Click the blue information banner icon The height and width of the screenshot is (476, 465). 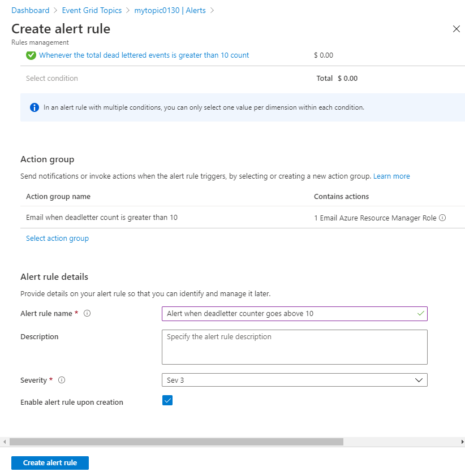click(x=34, y=107)
